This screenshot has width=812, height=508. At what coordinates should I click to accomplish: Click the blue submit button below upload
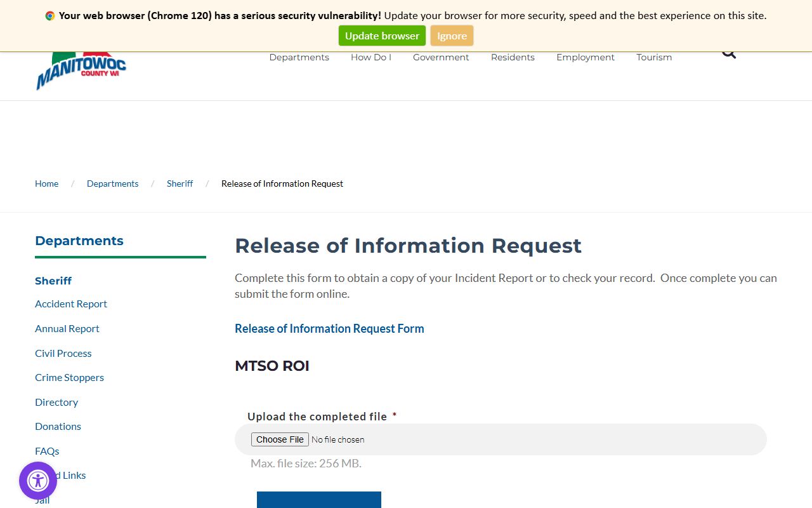[x=319, y=500]
